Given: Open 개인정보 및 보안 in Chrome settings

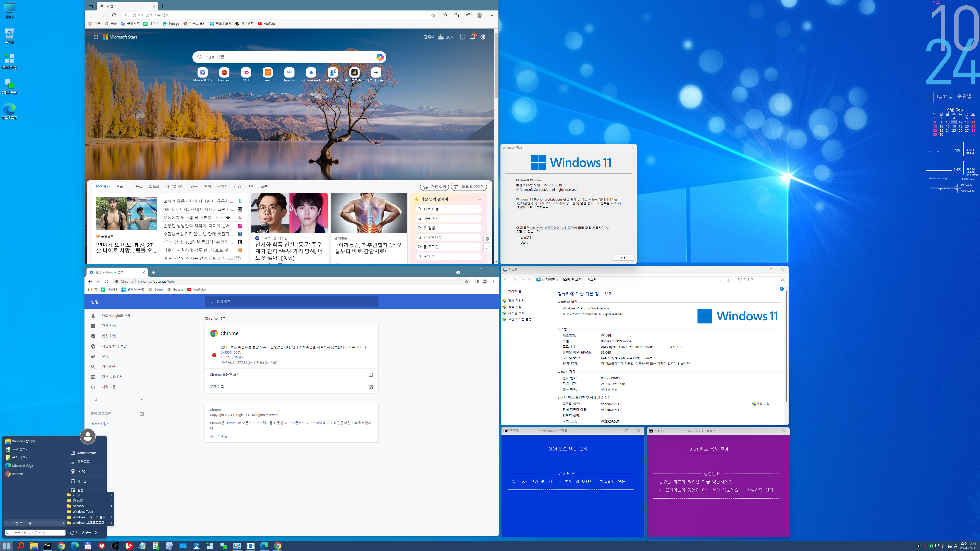Looking at the screenshot, I should tap(114, 346).
